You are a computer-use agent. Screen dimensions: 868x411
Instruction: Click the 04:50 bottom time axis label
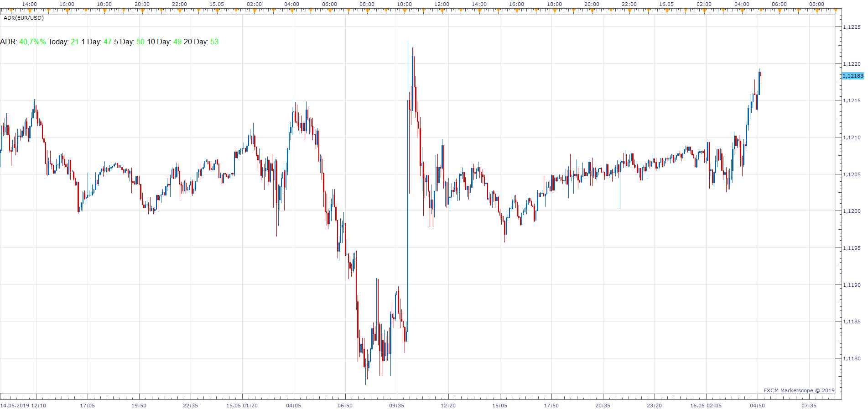pyautogui.click(x=758, y=406)
